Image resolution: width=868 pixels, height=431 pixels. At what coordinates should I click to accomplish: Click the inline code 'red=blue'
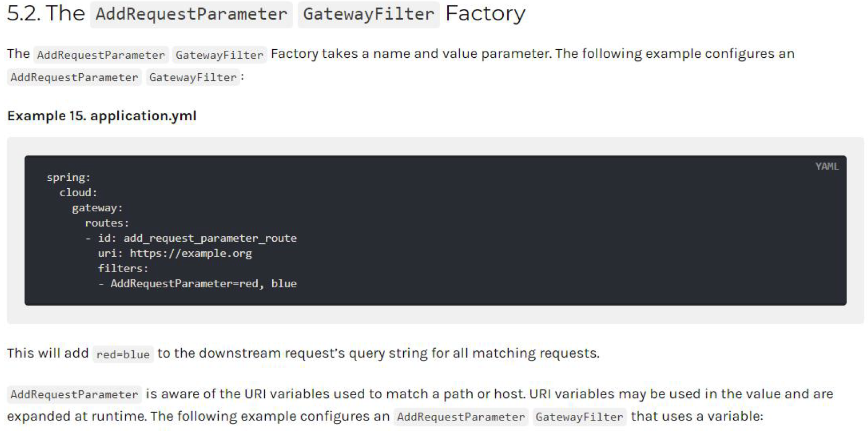click(123, 355)
